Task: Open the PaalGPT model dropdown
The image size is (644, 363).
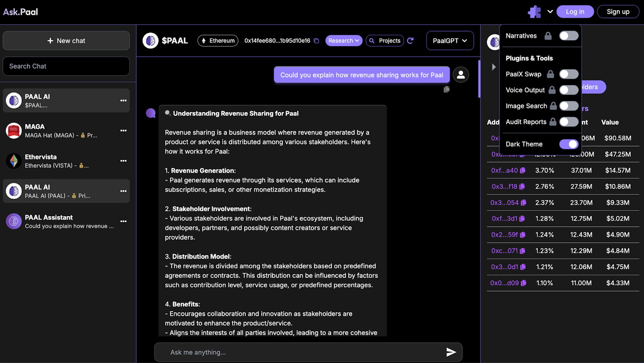Action: point(450,41)
